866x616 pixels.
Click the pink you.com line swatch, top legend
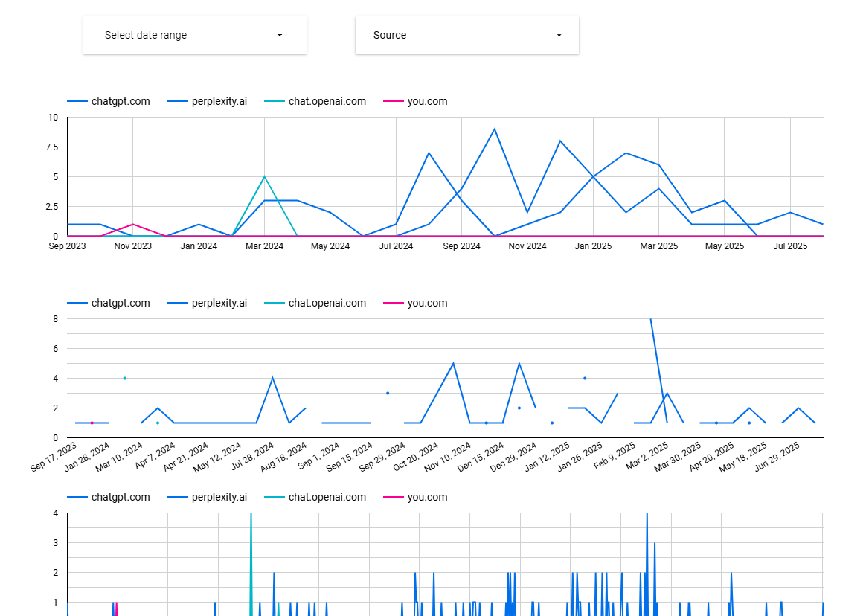394,102
